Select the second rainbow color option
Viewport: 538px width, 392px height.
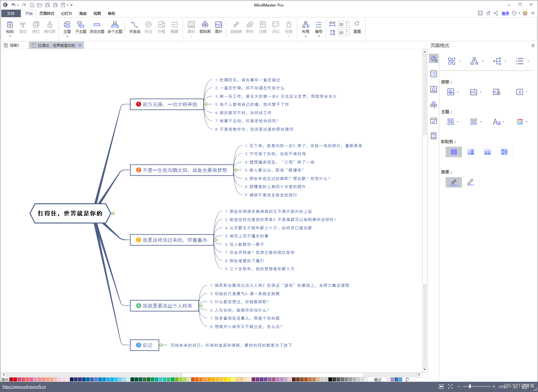(471, 152)
